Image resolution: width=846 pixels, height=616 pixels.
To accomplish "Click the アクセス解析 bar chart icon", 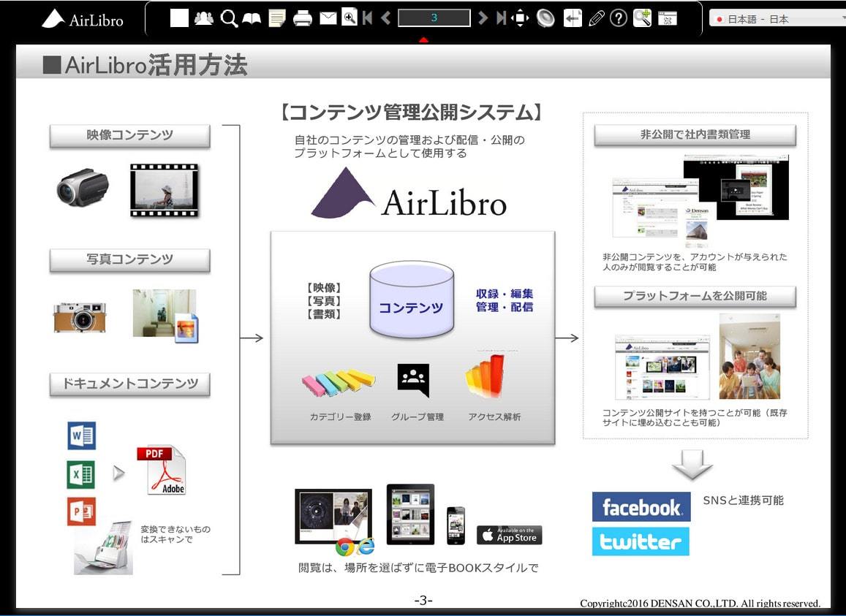I will 486,377.
